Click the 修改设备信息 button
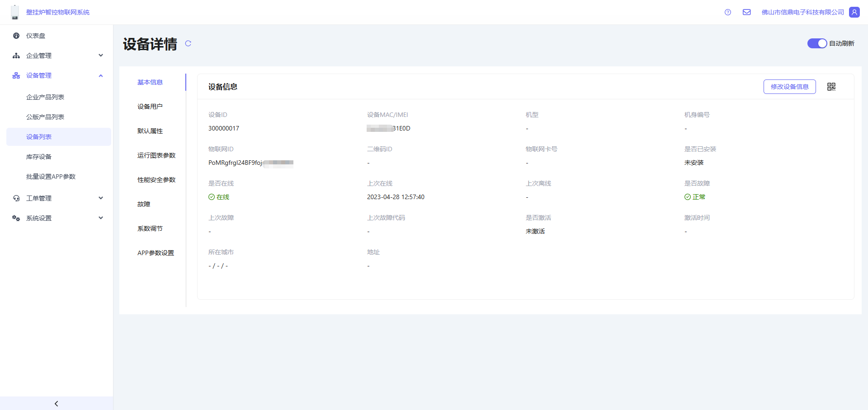 coord(789,87)
